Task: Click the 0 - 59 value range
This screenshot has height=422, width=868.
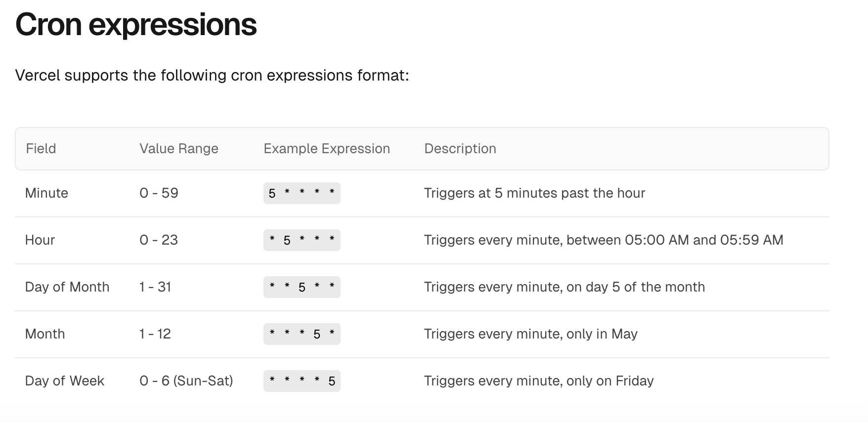Action: 159,193
